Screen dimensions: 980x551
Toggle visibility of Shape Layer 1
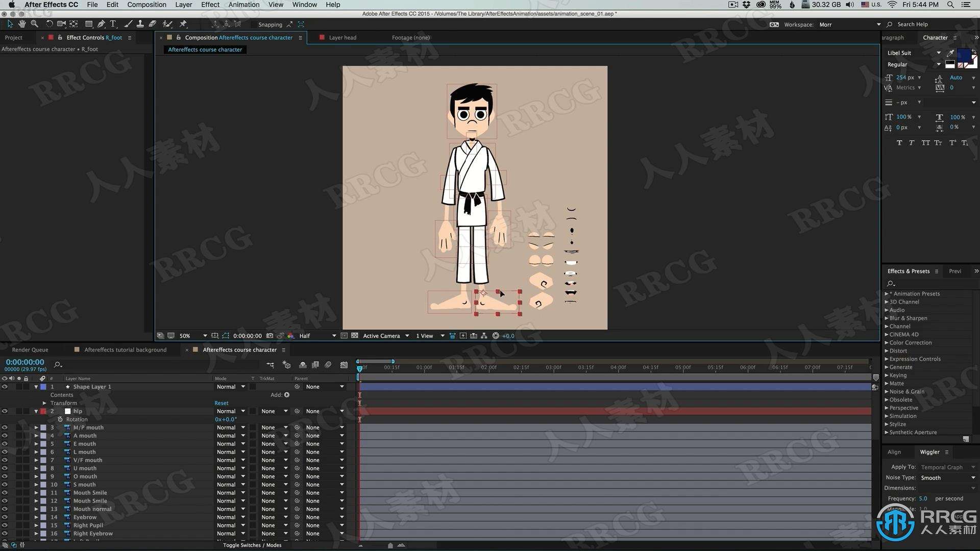click(x=6, y=386)
